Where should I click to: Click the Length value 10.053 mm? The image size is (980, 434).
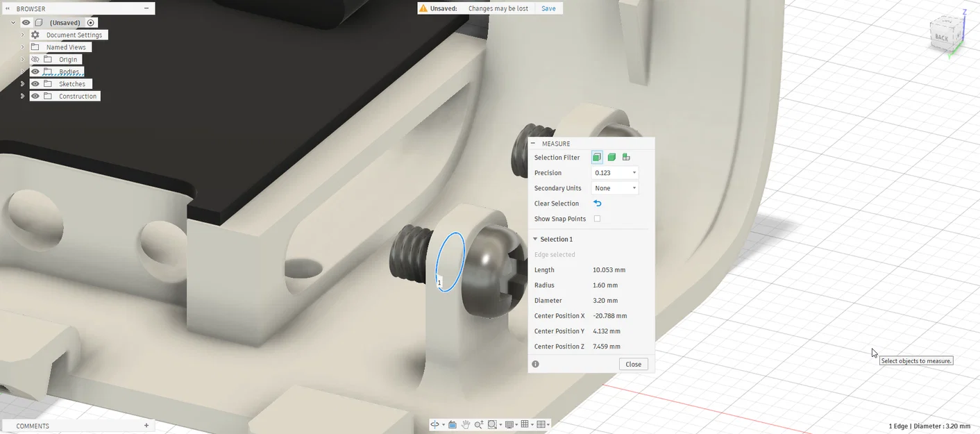[609, 269]
